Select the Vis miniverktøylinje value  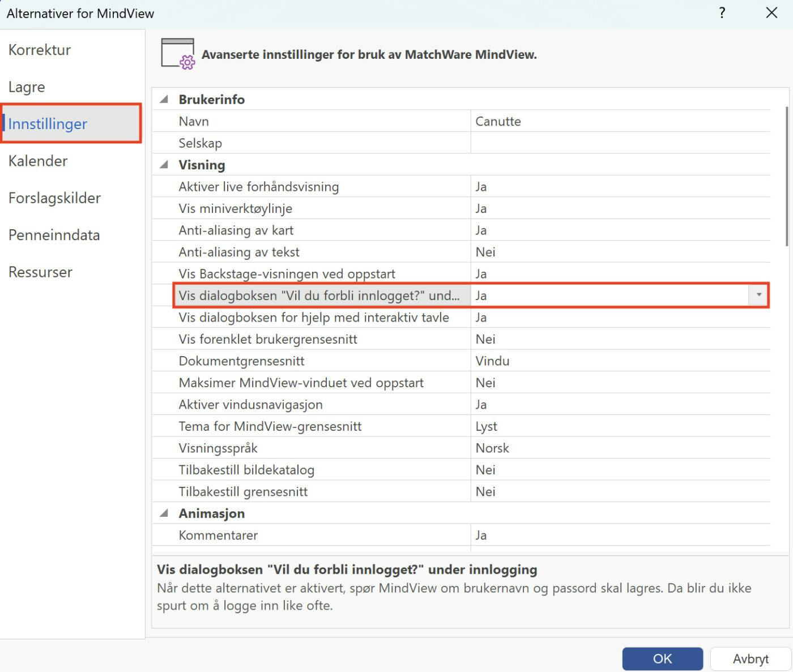tap(620, 208)
